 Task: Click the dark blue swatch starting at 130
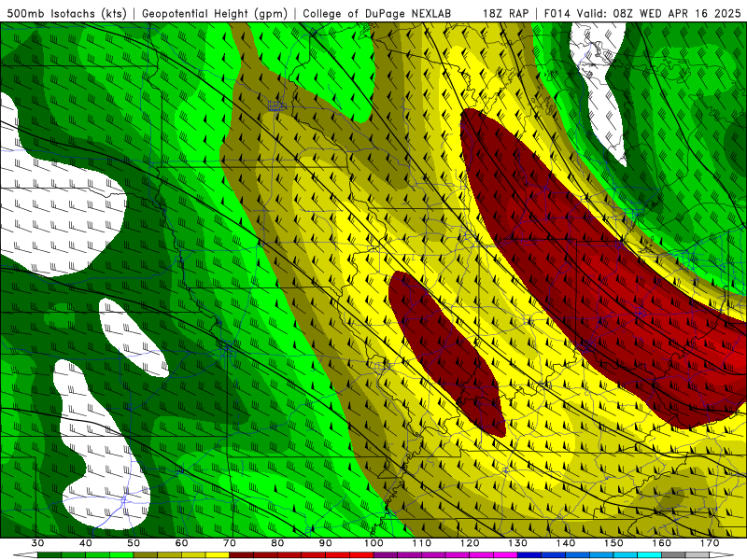coord(529,555)
